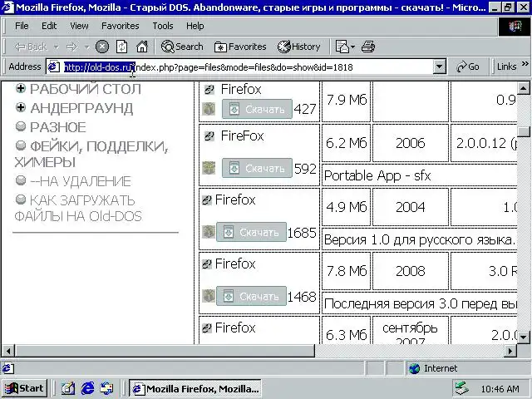This screenshot has width=532, height=399.
Task: Click Скачать button beside count 1468
Action: pyautogui.click(x=251, y=296)
